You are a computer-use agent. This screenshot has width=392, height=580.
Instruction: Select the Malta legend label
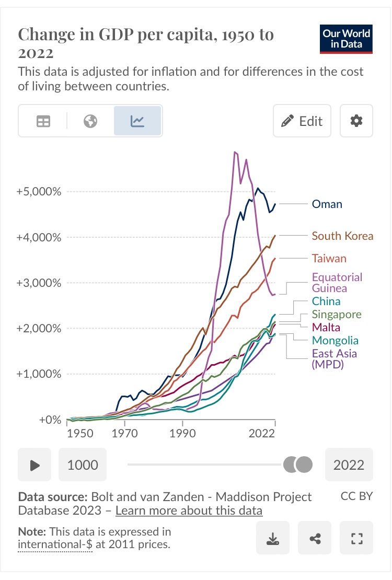(326, 327)
